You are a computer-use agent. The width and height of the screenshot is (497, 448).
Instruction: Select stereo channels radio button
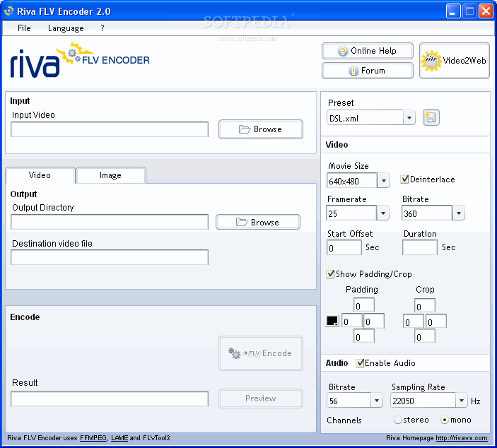click(397, 420)
